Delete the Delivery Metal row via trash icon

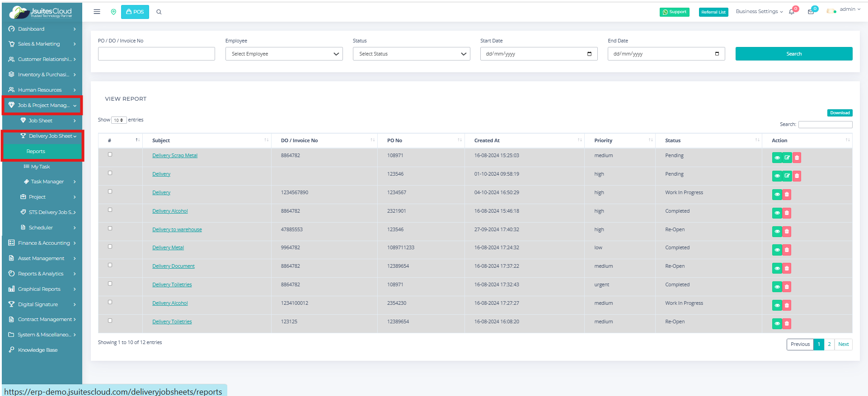click(787, 250)
